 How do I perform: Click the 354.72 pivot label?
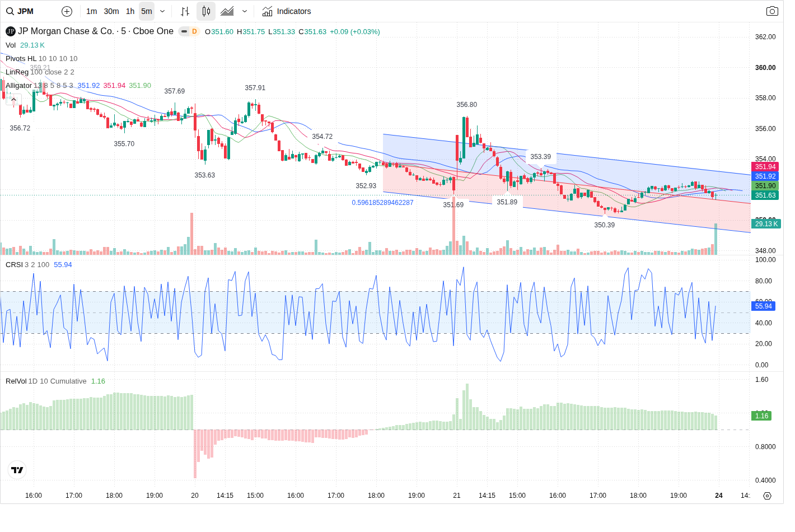(x=322, y=137)
